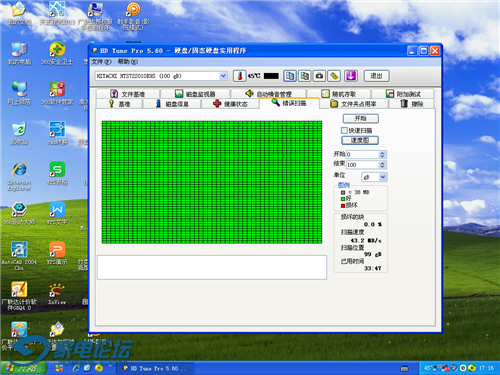Click the copy text to clipboard icon
Screen dimensions: 500x375
290,76
